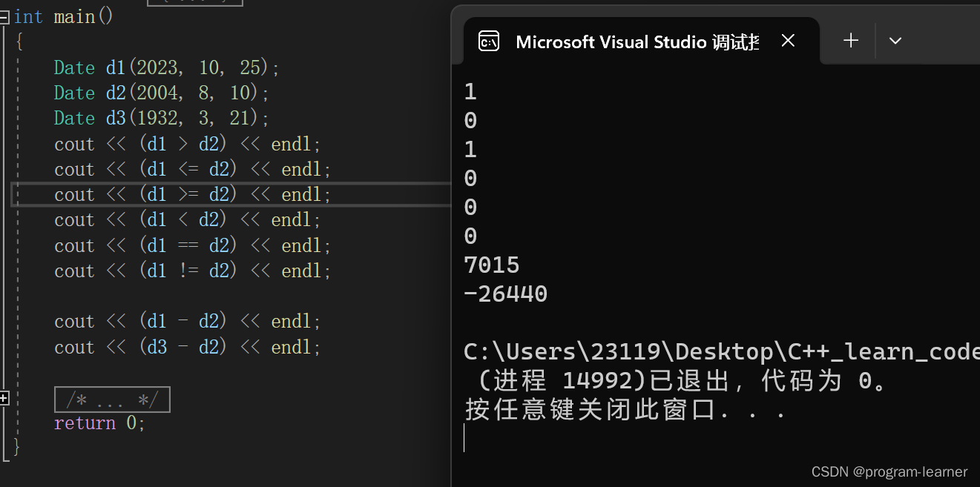Click the console output value -26440
Image resolution: width=980 pixels, height=487 pixels.
505,294
